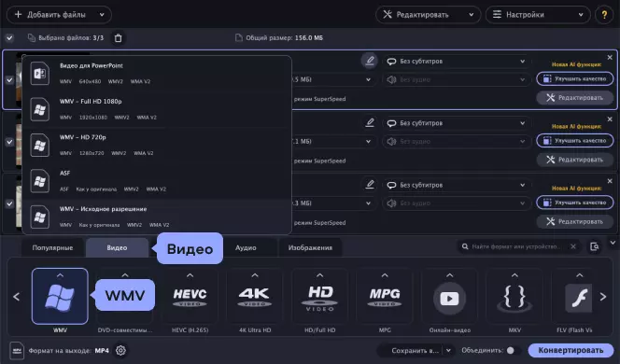
Task: Toggle the select all files checkbox
Action: [9, 38]
